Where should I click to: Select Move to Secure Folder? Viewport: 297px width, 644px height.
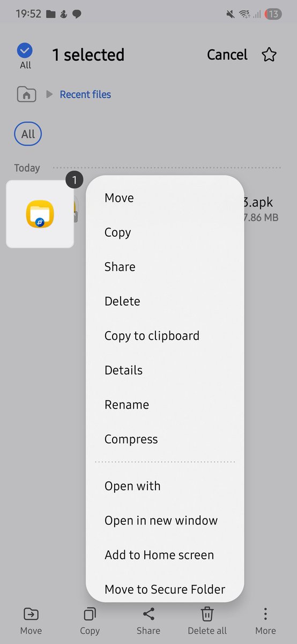tap(165, 589)
